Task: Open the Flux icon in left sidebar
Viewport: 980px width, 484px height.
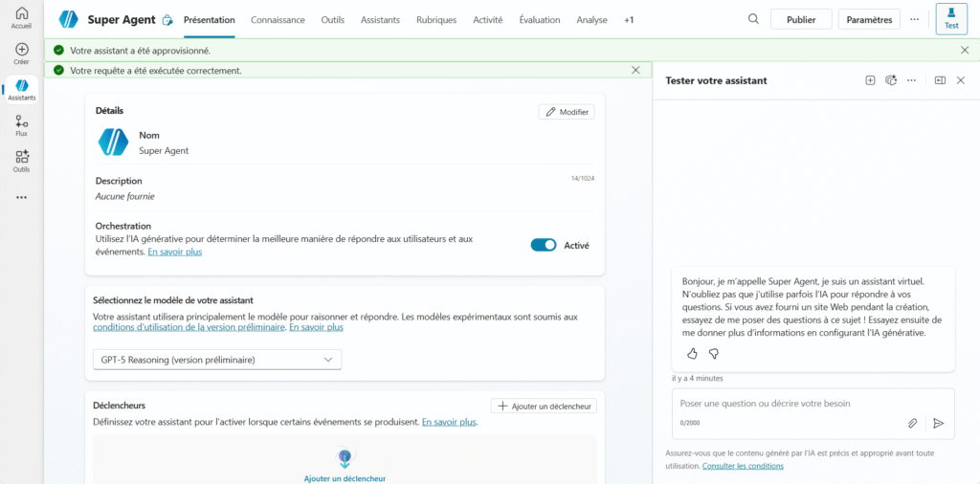Action: [21, 125]
